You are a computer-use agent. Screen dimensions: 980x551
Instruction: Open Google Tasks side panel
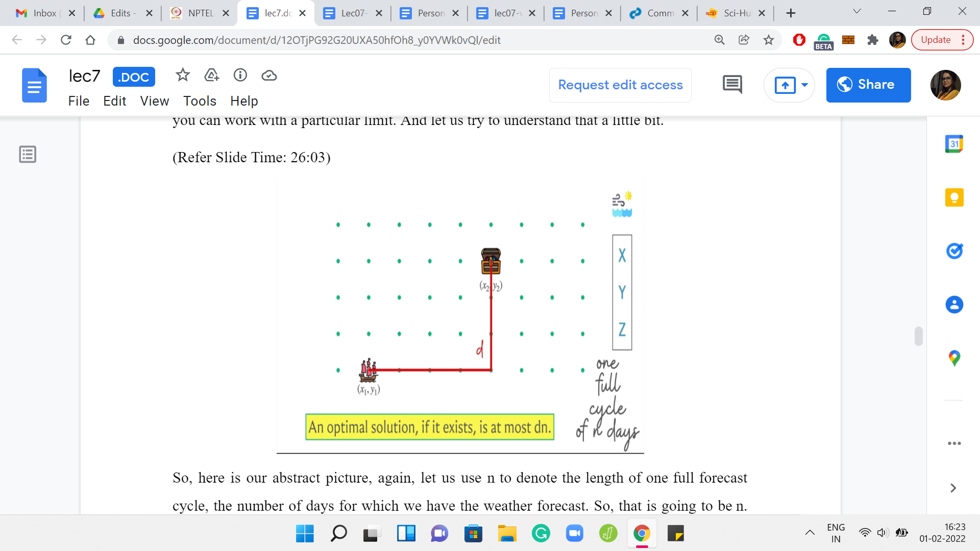[x=953, y=251]
